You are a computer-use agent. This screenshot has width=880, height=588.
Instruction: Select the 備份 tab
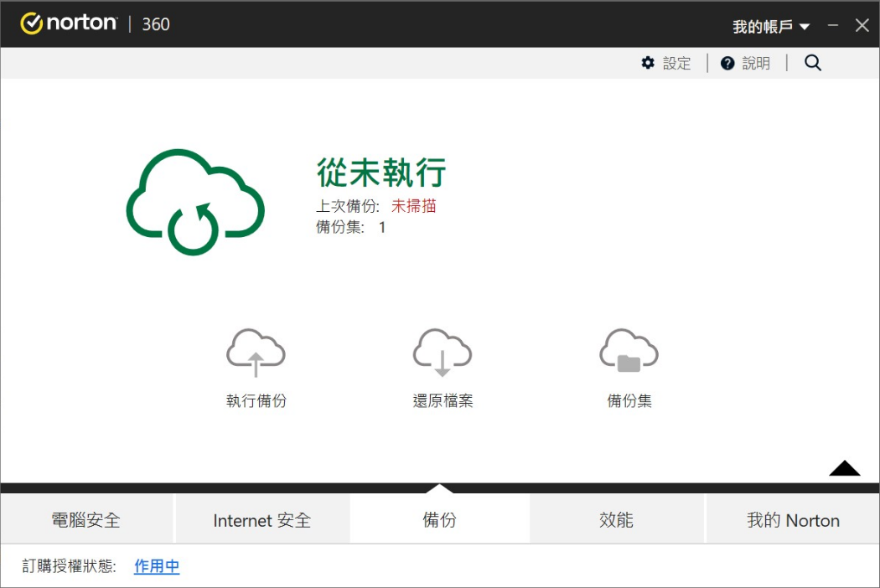click(x=439, y=520)
